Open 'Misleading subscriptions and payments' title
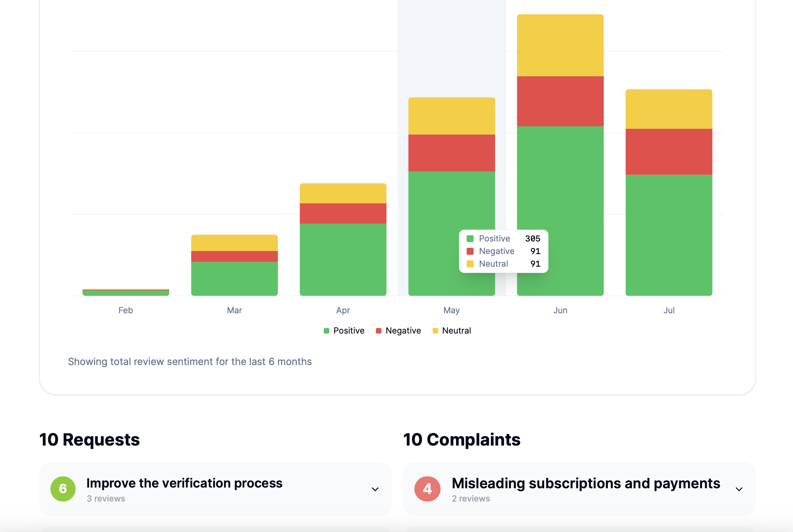The image size is (793, 532). (x=585, y=483)
